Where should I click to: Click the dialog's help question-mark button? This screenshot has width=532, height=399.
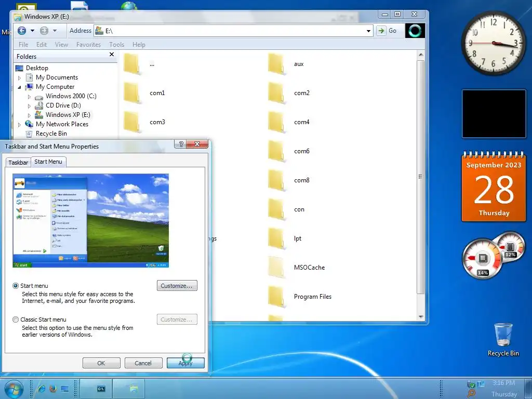pos(180,144)
